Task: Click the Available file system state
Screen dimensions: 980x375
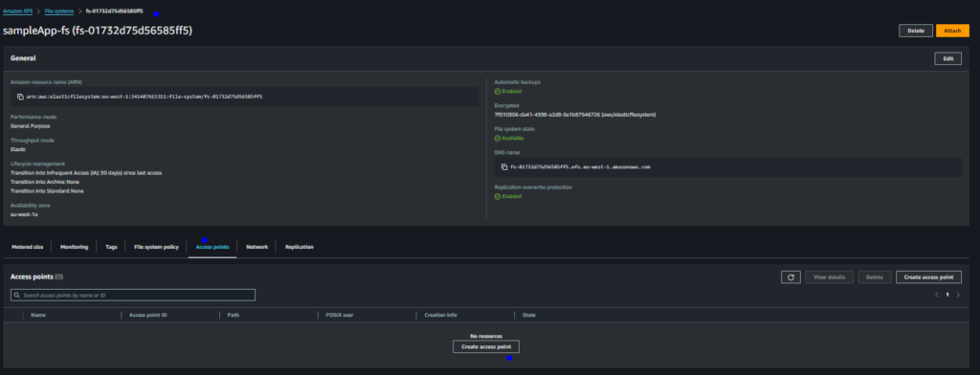Action: (509, 138)
